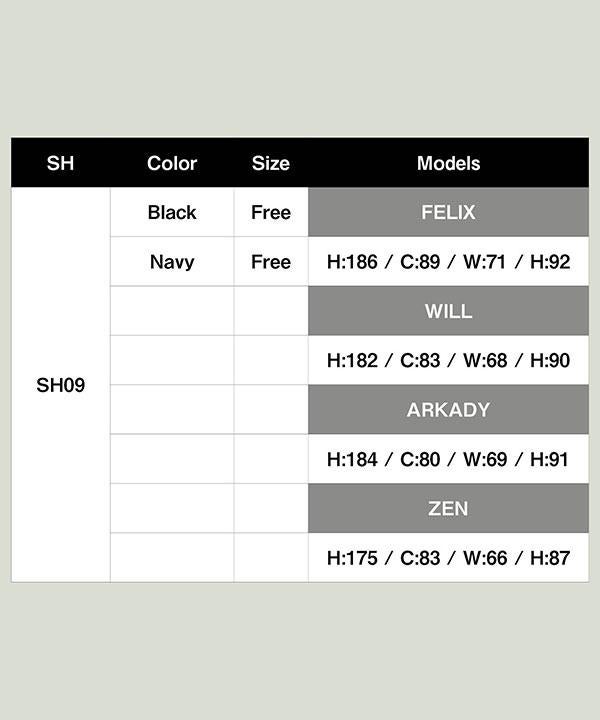Click Will's measurements row H:182
The image size is (600, 720).
(x=449, y=360)
